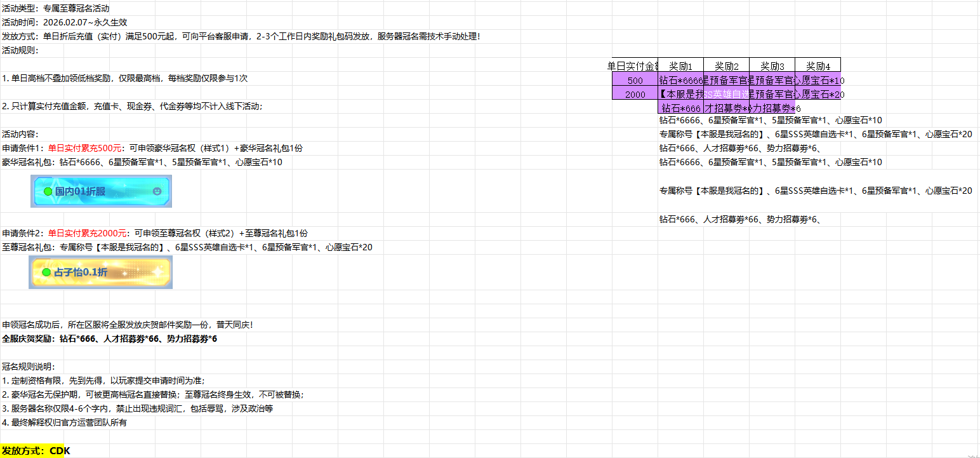
Task: Select the 活动时间 2026.02.07 cell
Action: pos(64,22)
